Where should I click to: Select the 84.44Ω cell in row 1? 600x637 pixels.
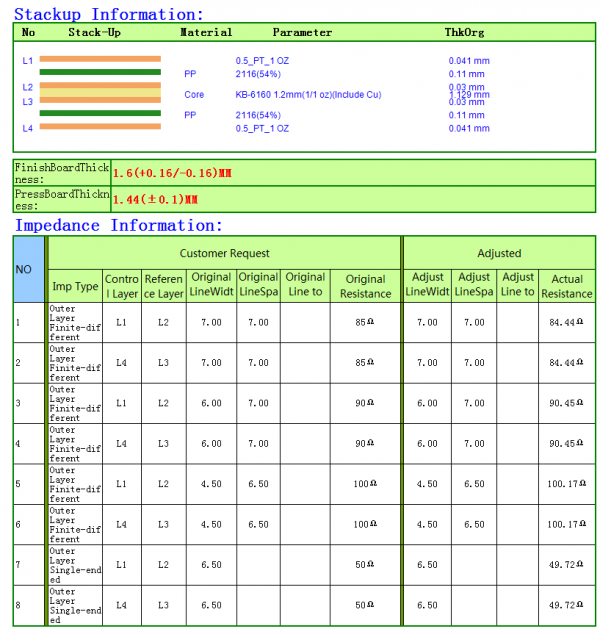[567, 323]
